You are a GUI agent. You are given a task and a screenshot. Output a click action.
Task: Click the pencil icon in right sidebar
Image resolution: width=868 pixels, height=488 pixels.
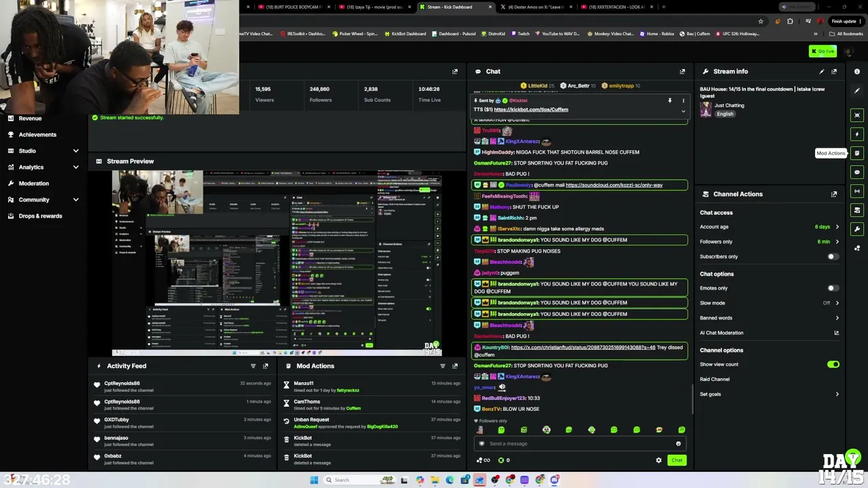[857, 91]
